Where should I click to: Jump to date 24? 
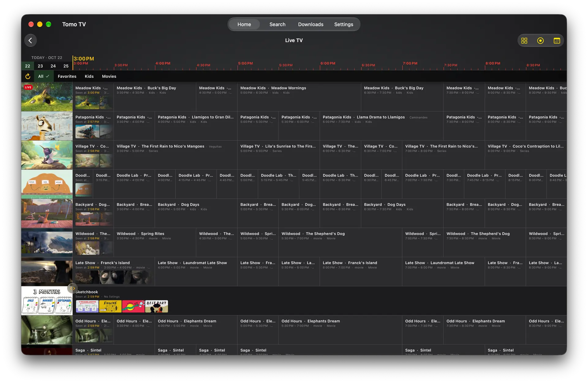(x=53, y=66)
